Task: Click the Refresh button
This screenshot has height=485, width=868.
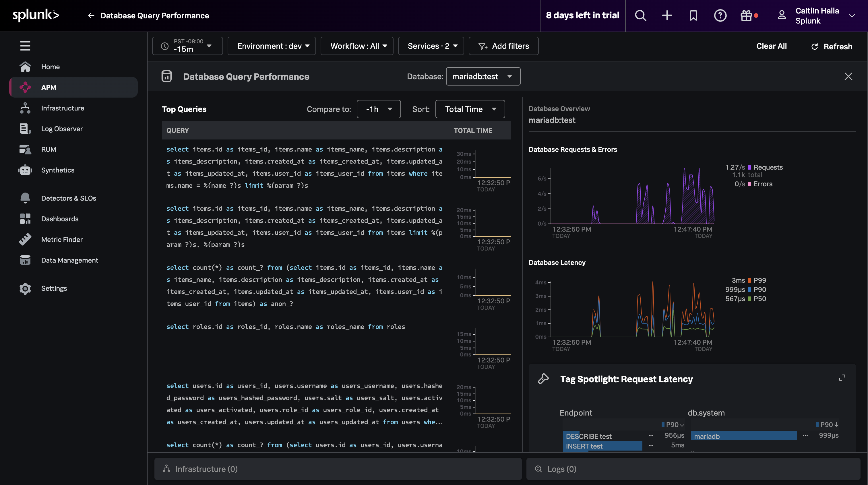Action: (831, 46)
